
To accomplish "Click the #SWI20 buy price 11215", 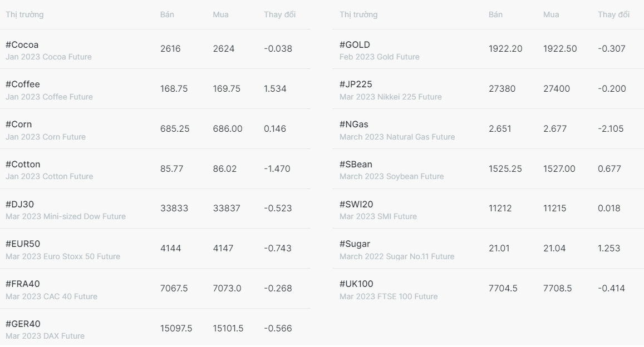I will pyautogui.click(x=554, y=209).
